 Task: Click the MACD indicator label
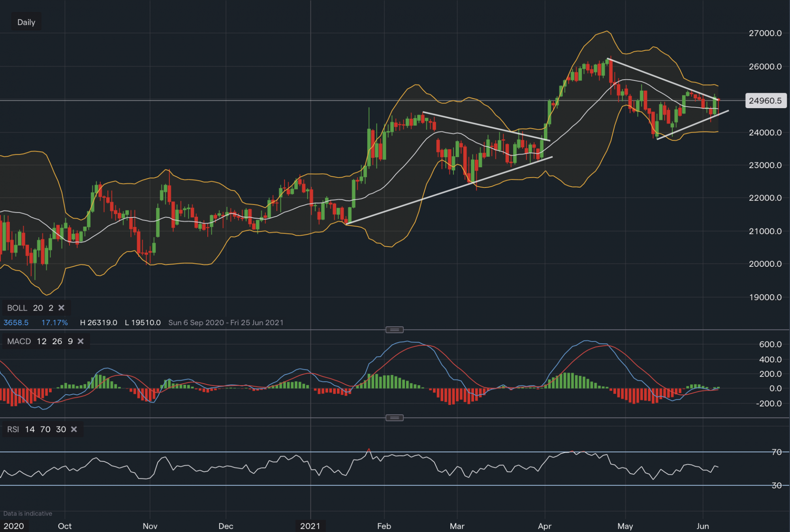pos(19,341)
